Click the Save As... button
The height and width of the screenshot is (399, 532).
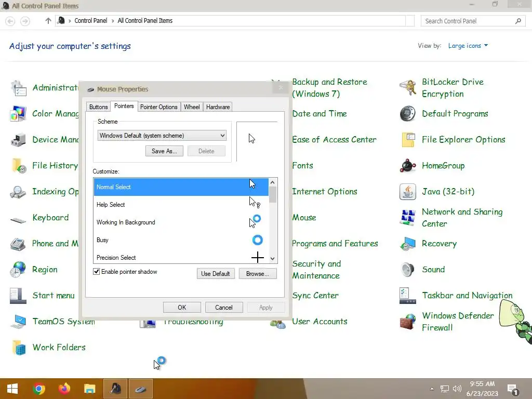(164, 151)
